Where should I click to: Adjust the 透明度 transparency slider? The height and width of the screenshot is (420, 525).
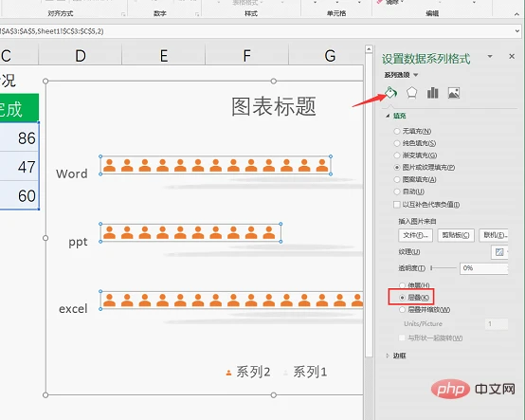coord(444,268)
